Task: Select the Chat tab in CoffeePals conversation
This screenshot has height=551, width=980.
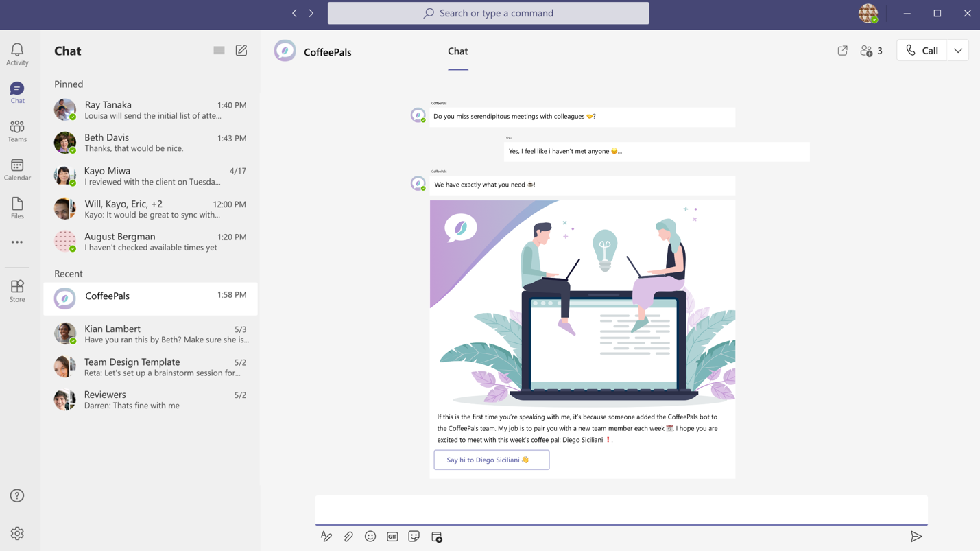Action: tap(457, 51)
